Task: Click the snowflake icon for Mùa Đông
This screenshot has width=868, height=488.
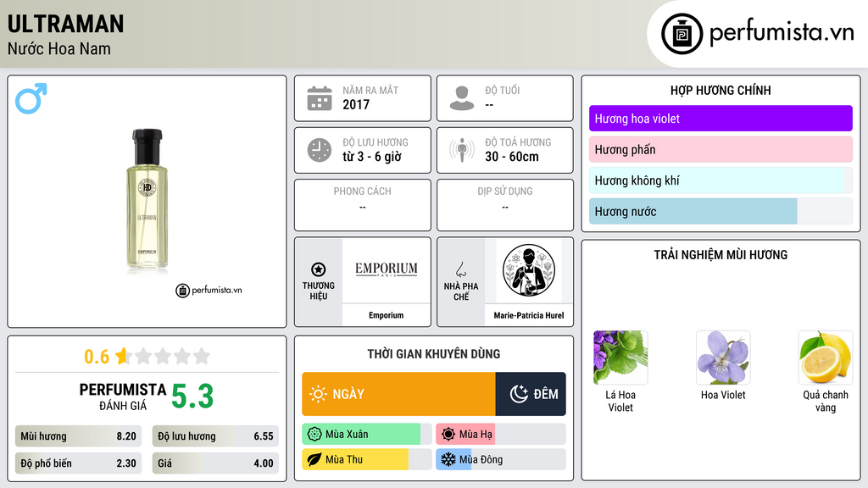Action: pyautogui.click(x=448, y=459)
